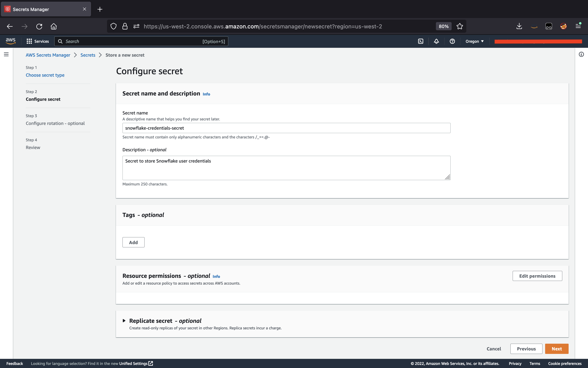Go to Step 1 Choose secret type
This screenshot has height=368, width=588.
click(x=45, y=75)
